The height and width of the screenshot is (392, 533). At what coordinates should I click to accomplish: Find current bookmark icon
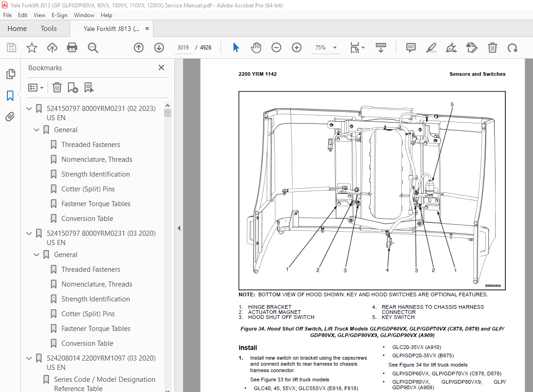click(89, 88)
